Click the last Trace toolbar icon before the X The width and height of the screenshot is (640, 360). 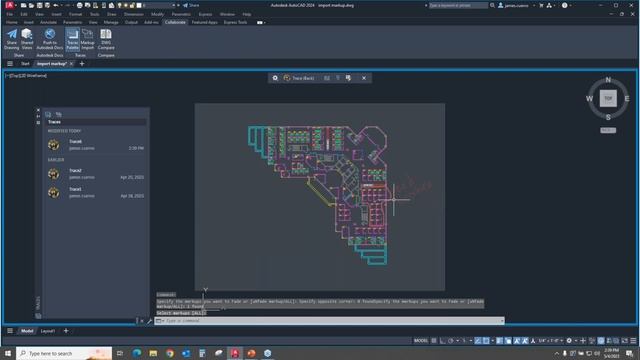[348, 78]
